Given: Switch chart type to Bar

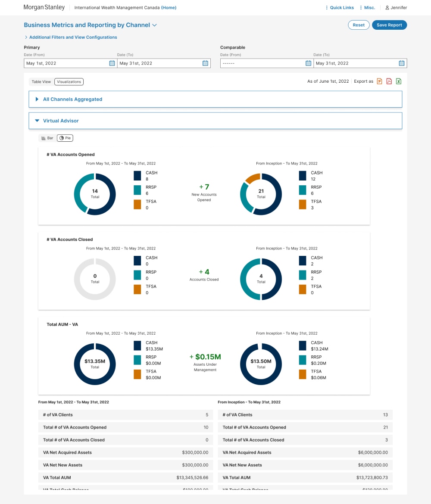Looking at the screenshot, I should coord(47,138).
